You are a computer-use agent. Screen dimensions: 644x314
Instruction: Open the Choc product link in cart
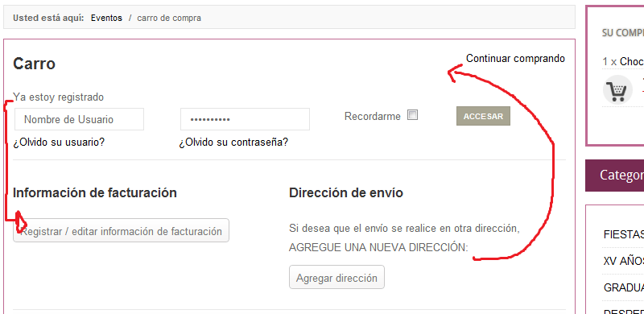pyautogui.click(x=632, y=62)
